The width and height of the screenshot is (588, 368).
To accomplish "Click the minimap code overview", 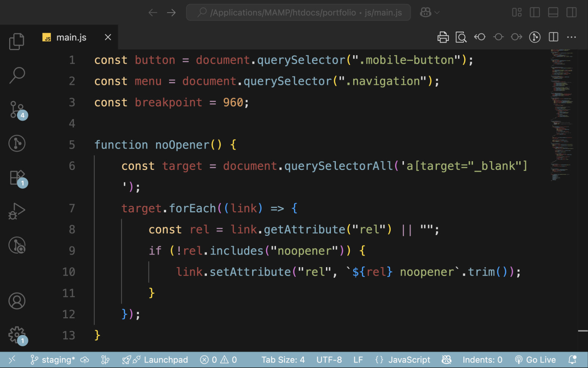I will pyautogui.click(x=562, y=115).
